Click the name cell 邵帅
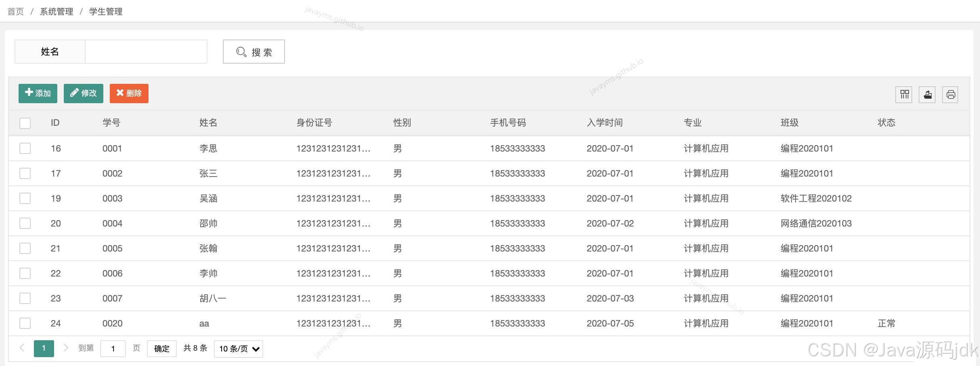980x366 pixels. click(208, 223)
